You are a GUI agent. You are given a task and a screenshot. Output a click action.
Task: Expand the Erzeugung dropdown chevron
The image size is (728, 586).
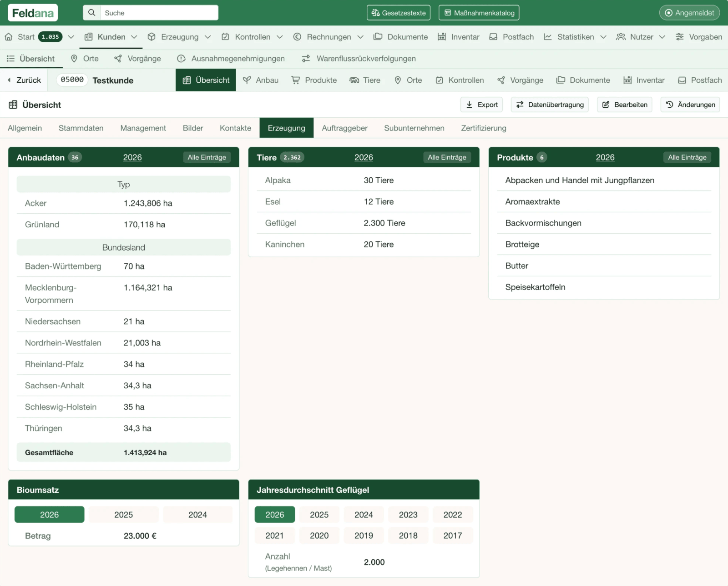click(207, 37)
